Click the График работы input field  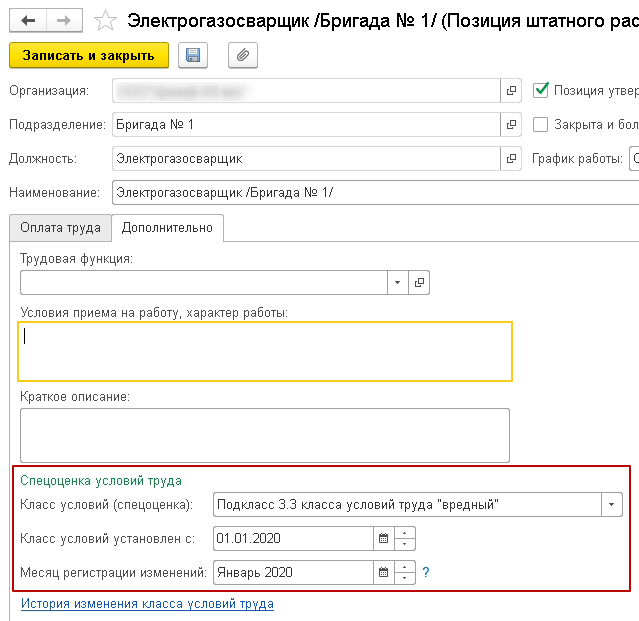click(634, 159)
